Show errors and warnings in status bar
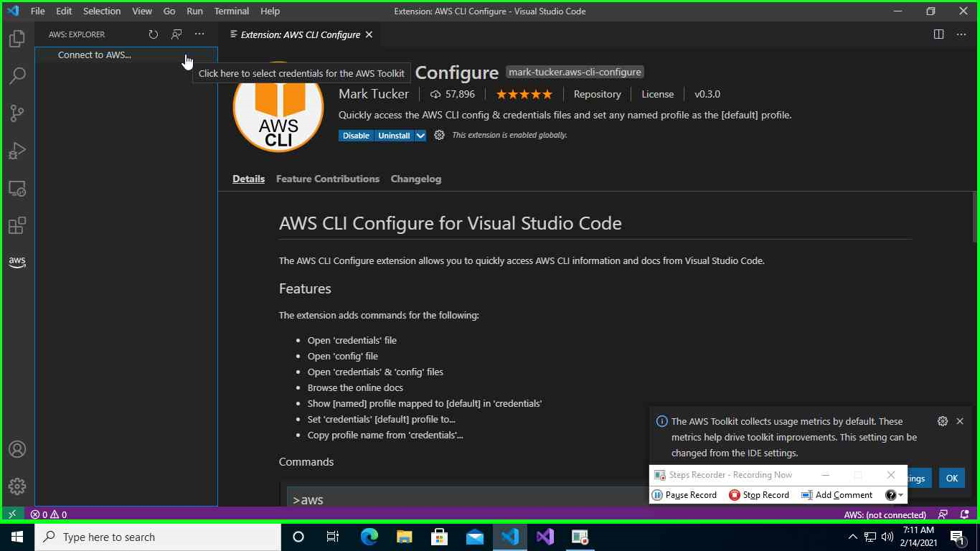 49,514
